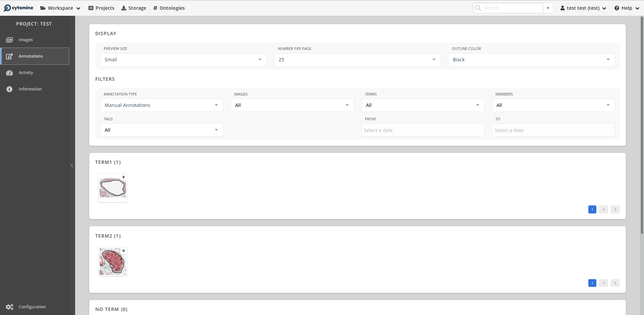Click the From date field
The height and width of the screenshot is (315, 644).
click(423, 130)
